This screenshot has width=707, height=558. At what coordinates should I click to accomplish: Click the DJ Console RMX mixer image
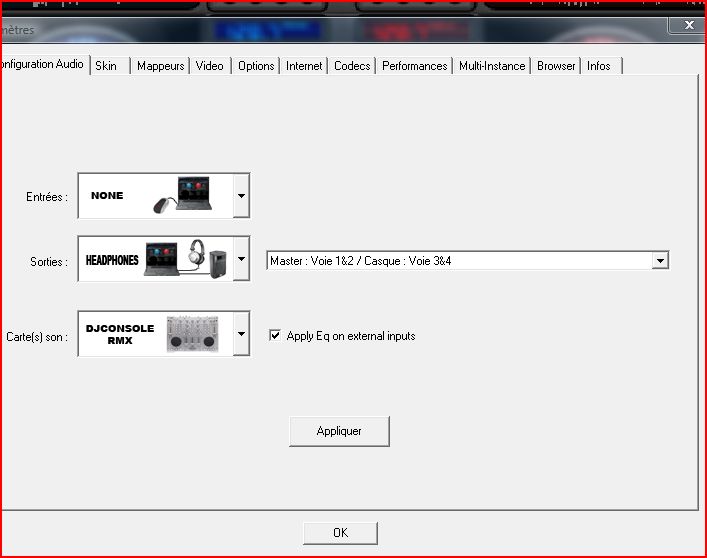pos(196,333)
